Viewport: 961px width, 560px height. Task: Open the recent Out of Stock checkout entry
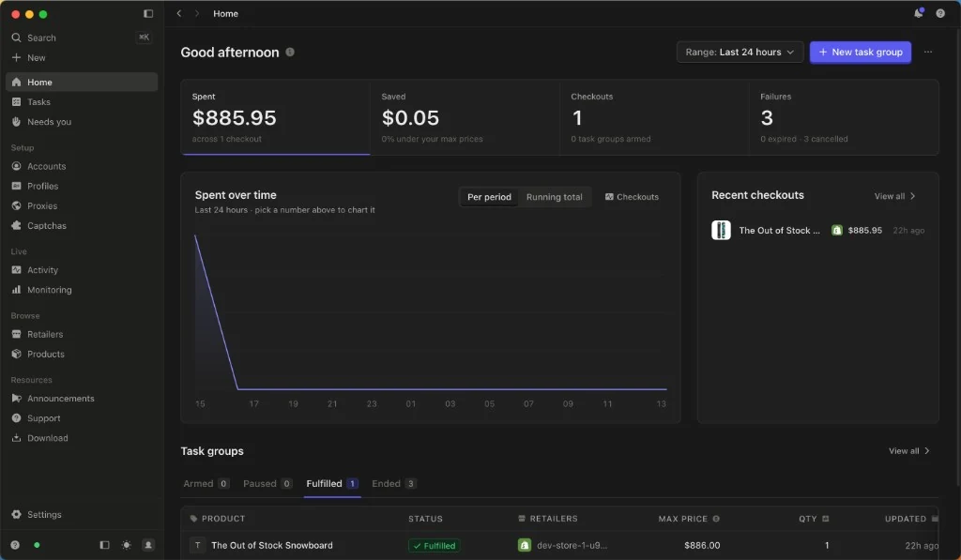click(x=817, y=231)
